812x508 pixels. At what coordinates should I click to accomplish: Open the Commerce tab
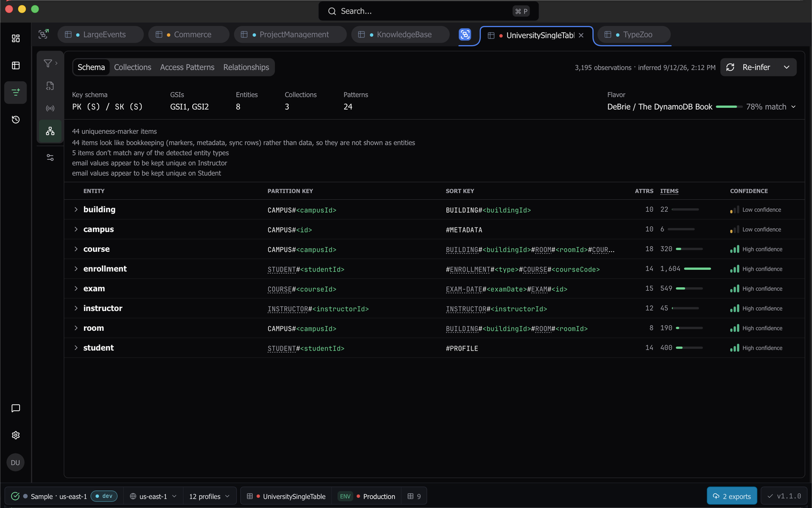(188, 34)
